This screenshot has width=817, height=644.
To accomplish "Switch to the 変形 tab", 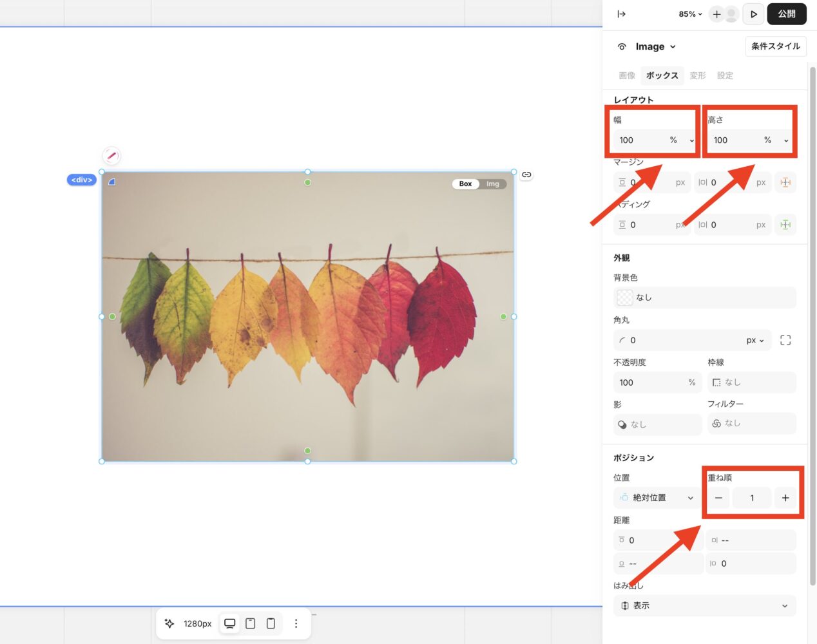I will tap(697, 75).
